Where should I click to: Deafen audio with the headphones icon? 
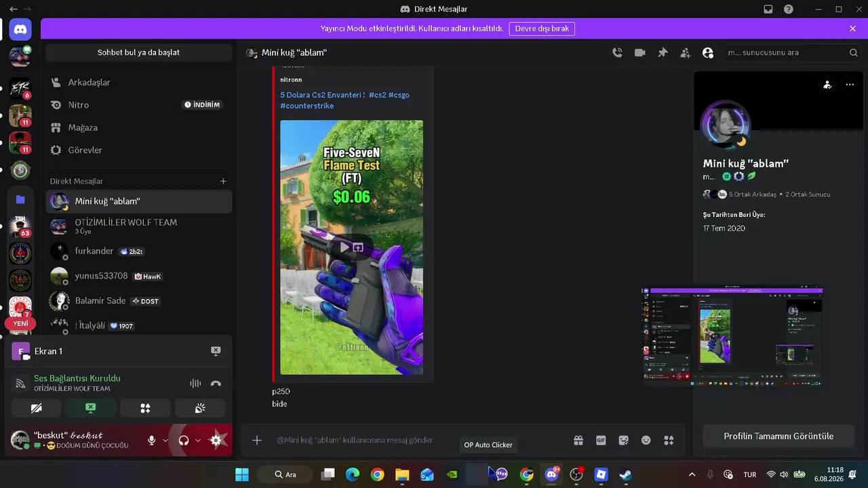[x=184, y=441]
